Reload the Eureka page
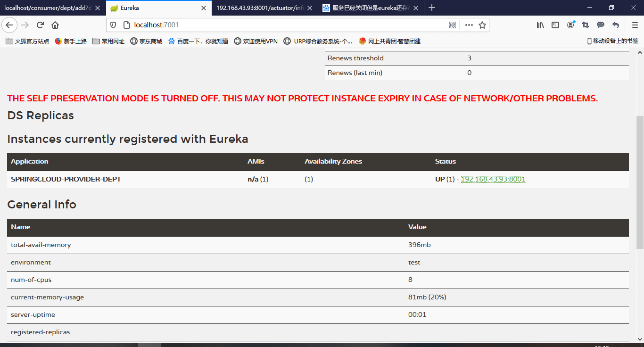The width and height of the screenshot is (644, 347). (x=40, y=25)
